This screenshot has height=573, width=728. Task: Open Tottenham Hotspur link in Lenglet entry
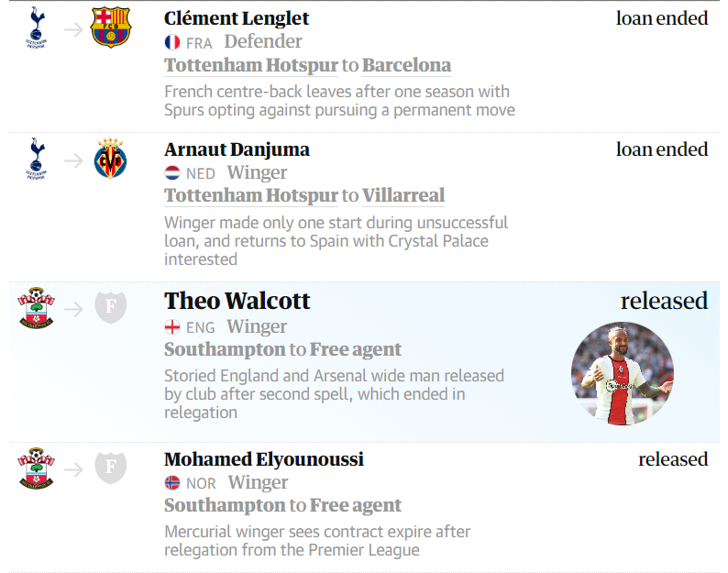(251, 65)
